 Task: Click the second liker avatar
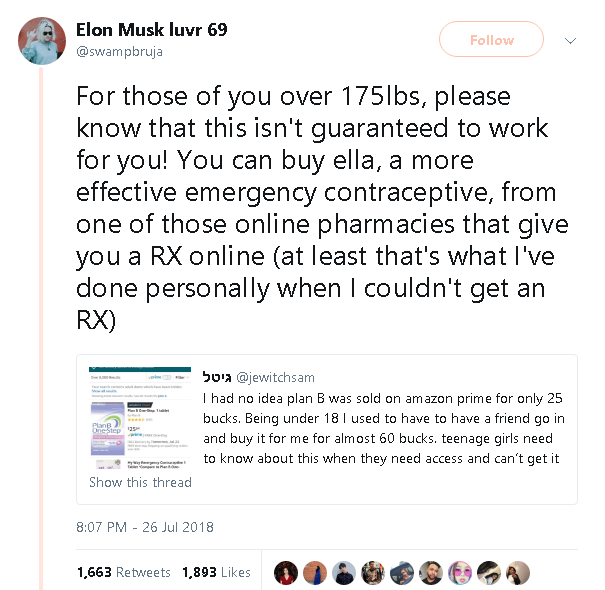314,573
